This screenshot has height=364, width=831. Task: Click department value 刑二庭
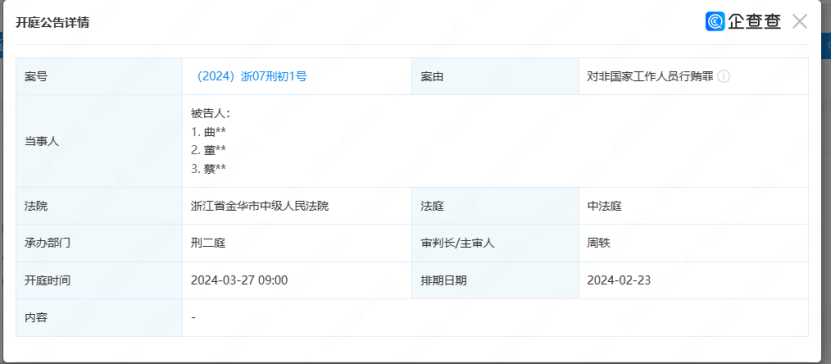[x=208, y=243]
